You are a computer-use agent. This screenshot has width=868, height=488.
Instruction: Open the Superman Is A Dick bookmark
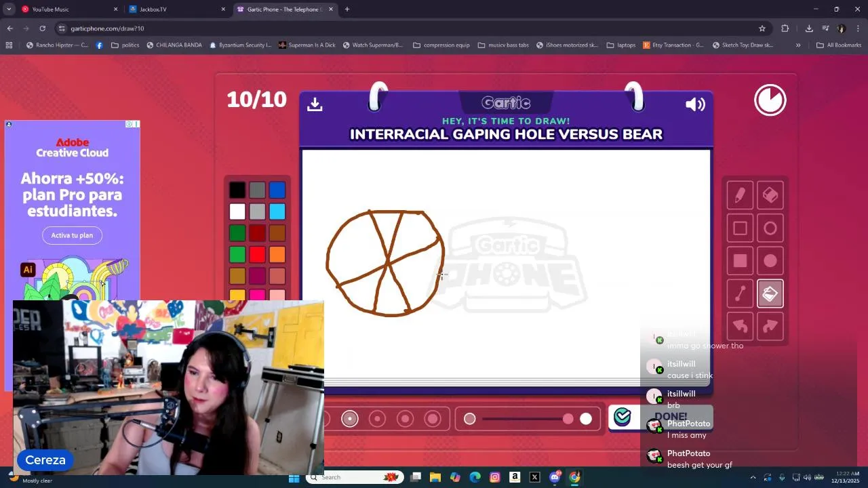click(306, 45)
